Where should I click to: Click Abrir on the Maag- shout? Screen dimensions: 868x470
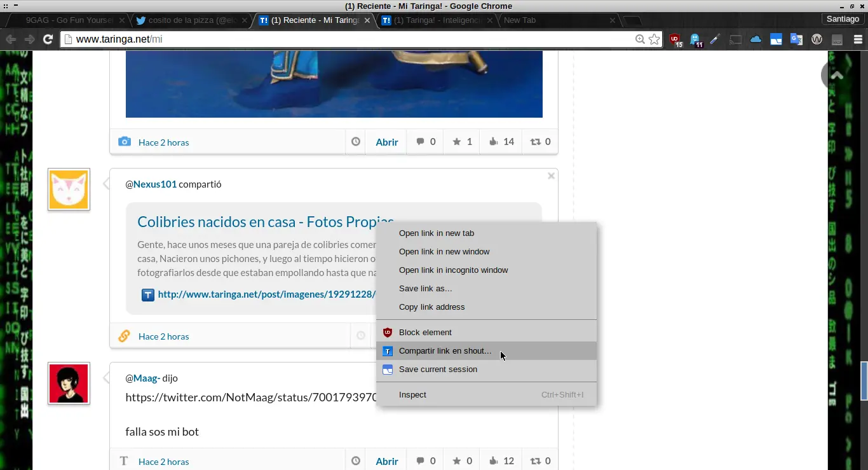click(387, 462)
